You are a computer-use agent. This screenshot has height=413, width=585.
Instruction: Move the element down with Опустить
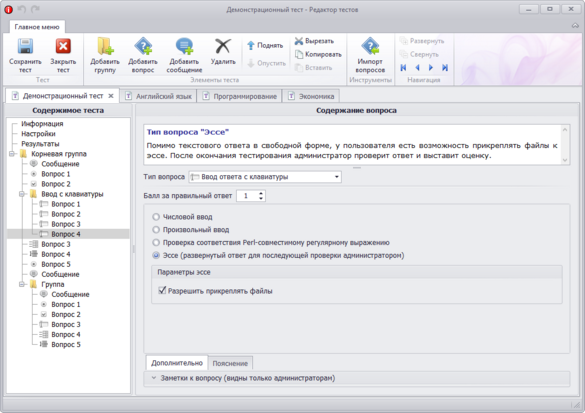coord(266,63)
